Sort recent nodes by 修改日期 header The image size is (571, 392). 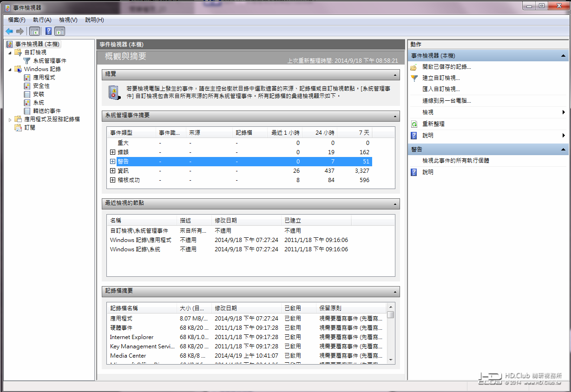pos(247,221)
